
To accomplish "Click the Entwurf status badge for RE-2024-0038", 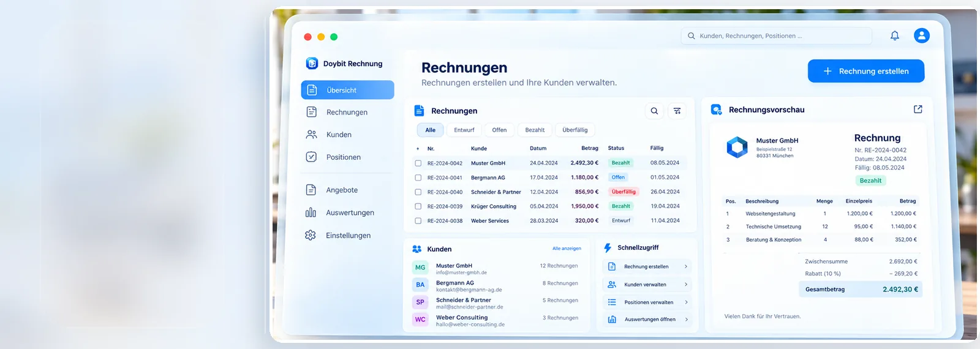I will (621, 220).
